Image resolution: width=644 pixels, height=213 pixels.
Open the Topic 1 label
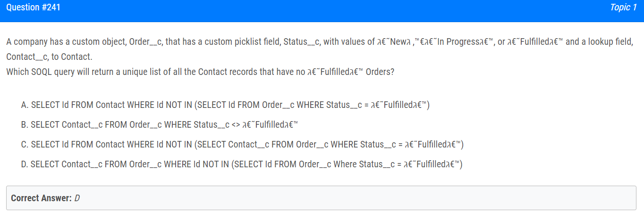pos(623,8)
